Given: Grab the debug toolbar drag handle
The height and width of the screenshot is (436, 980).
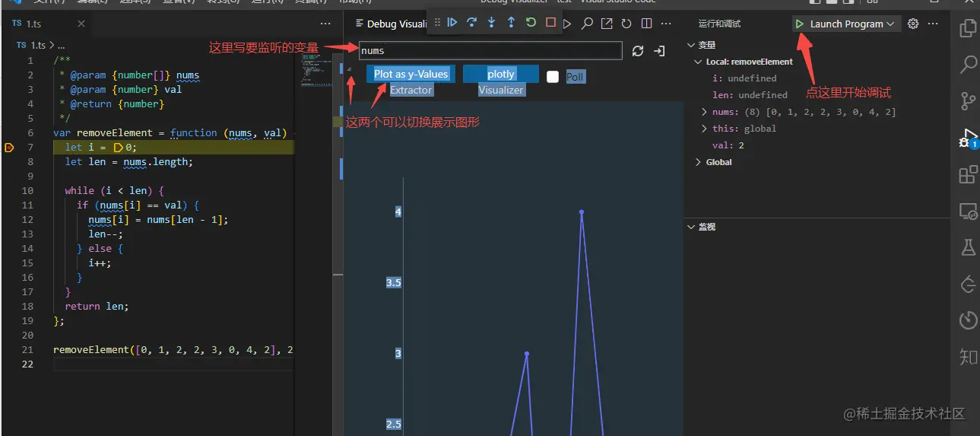Looking at the screenshot, I should pos(437,23).
